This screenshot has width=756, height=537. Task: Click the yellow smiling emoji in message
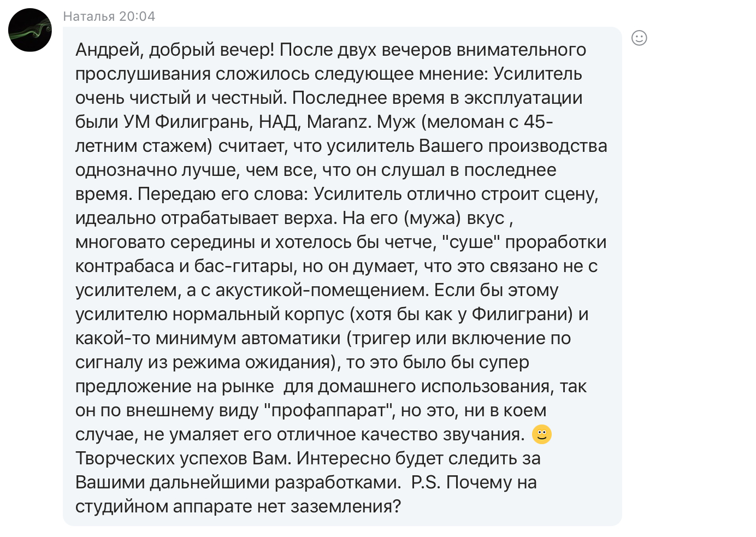(x=541, y=434)
